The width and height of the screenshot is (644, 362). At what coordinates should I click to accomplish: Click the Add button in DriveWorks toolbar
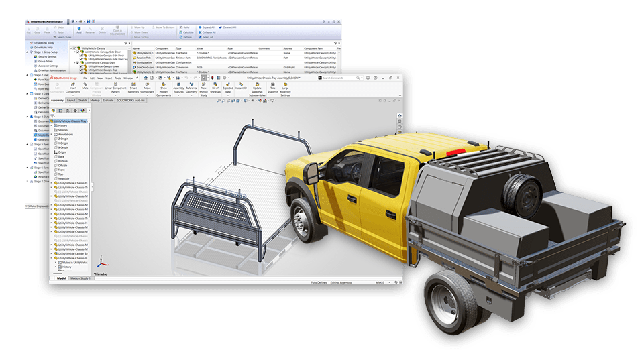pos(79,29)
